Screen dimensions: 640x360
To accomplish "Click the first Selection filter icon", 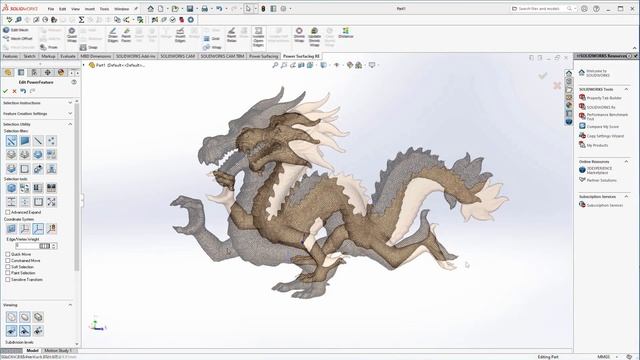I will (x=11, y=141).
